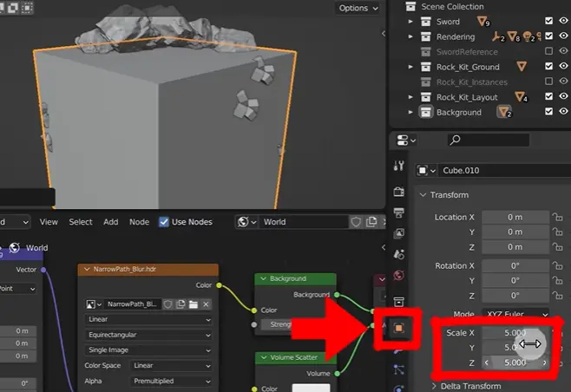The width and height of the screenshot is (571, 392).
Task: Collapse the NarrowPath_Blur.hdr node
Action: tap(87, 270)
